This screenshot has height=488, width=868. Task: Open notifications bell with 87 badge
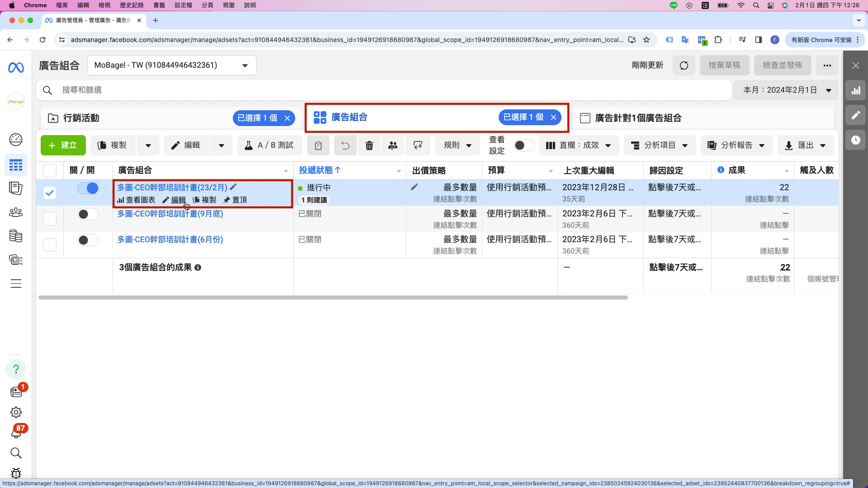point(16,432)
